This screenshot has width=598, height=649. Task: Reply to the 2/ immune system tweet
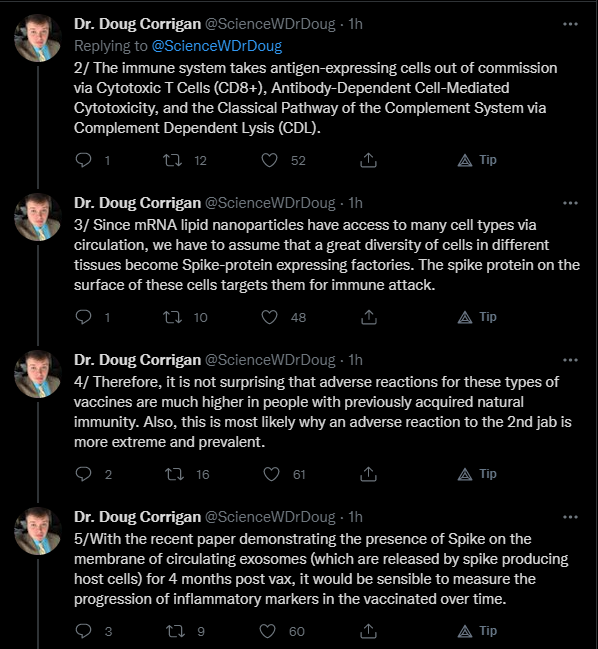pos(84,160)
